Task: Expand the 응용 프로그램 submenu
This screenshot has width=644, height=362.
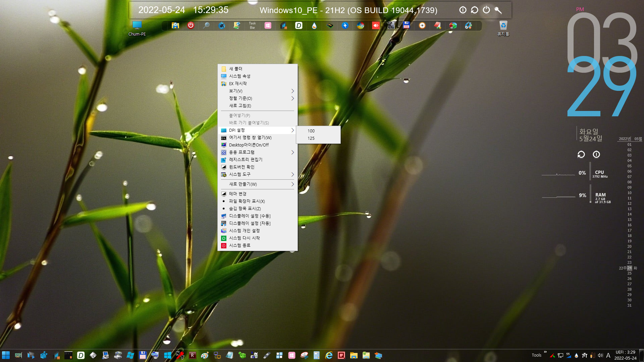Action: pyautogui.click(x=258, y=152)
